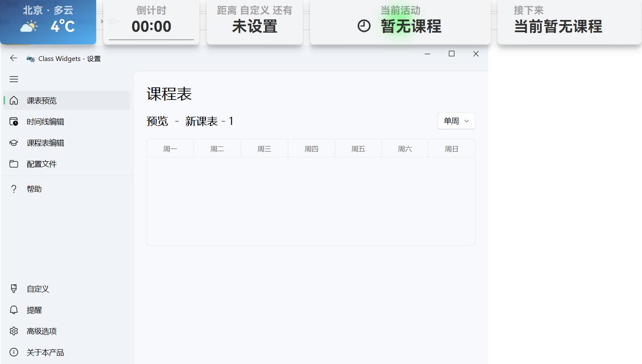Maximize the settings window
Image resolution: width=642 pixels, height=364 pixels.
click(x=451, y=54)
